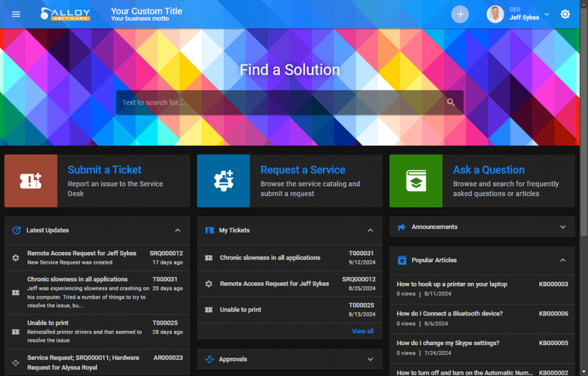Select the Announcements megaphone icon
This screenshot has height=376, width=588.
click(403, 227)
